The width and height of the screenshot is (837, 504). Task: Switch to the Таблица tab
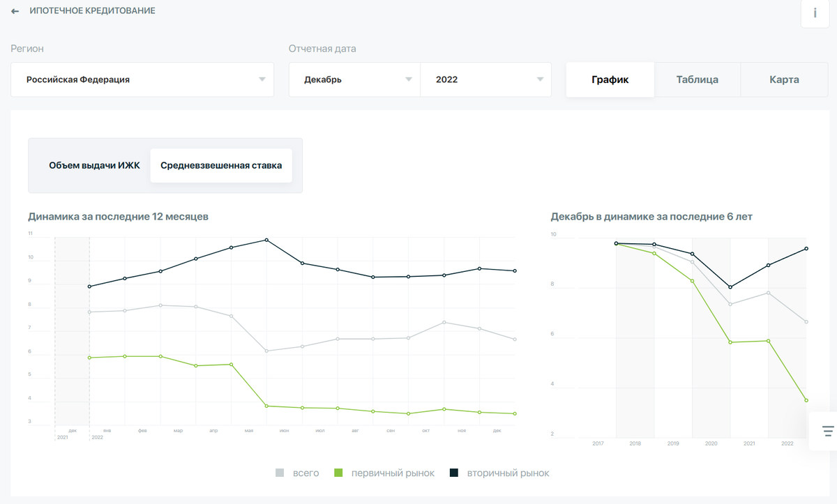[697, 79]
